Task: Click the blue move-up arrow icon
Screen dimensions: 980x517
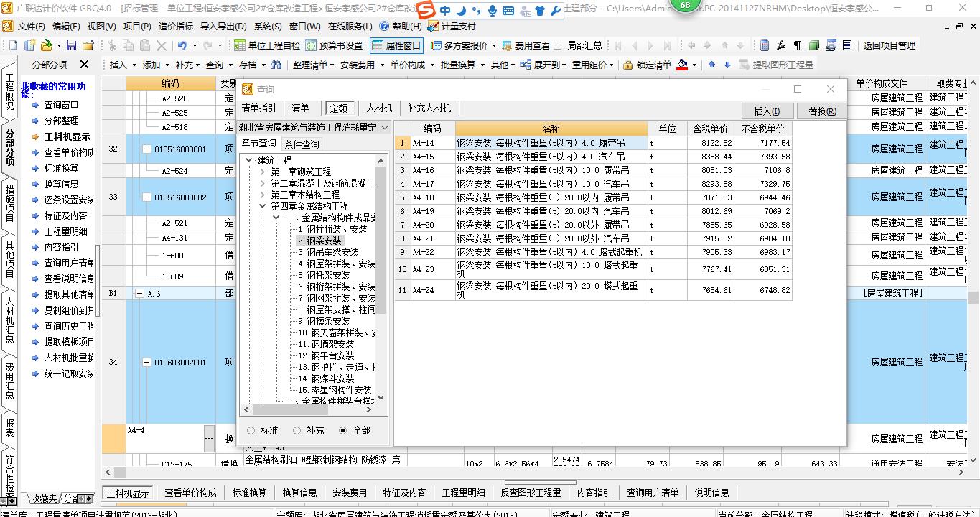Action: [x=711, y=65]
